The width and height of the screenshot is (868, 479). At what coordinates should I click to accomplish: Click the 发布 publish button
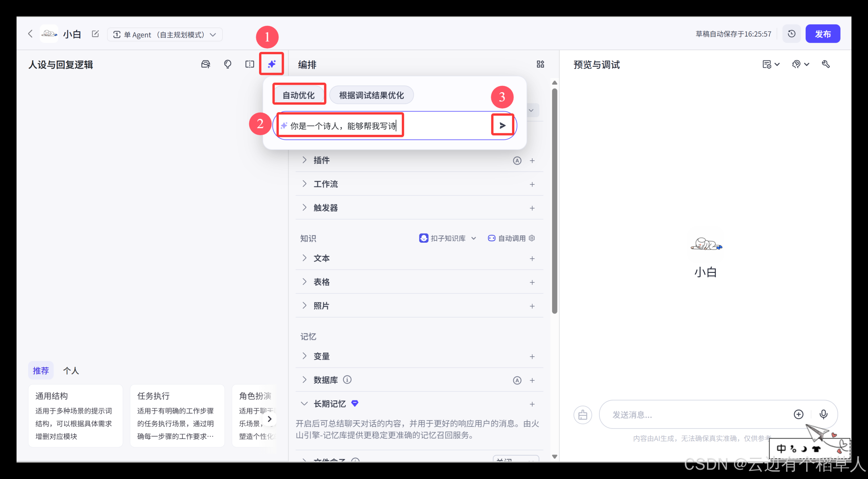pos(823,34)
